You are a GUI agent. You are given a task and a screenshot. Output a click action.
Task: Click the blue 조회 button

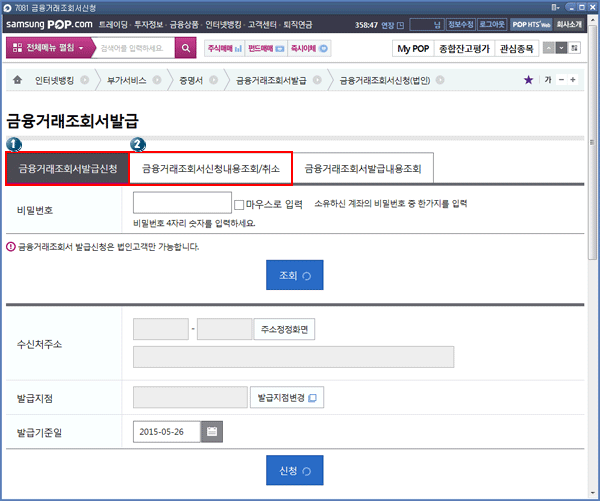tap(295, 275)
